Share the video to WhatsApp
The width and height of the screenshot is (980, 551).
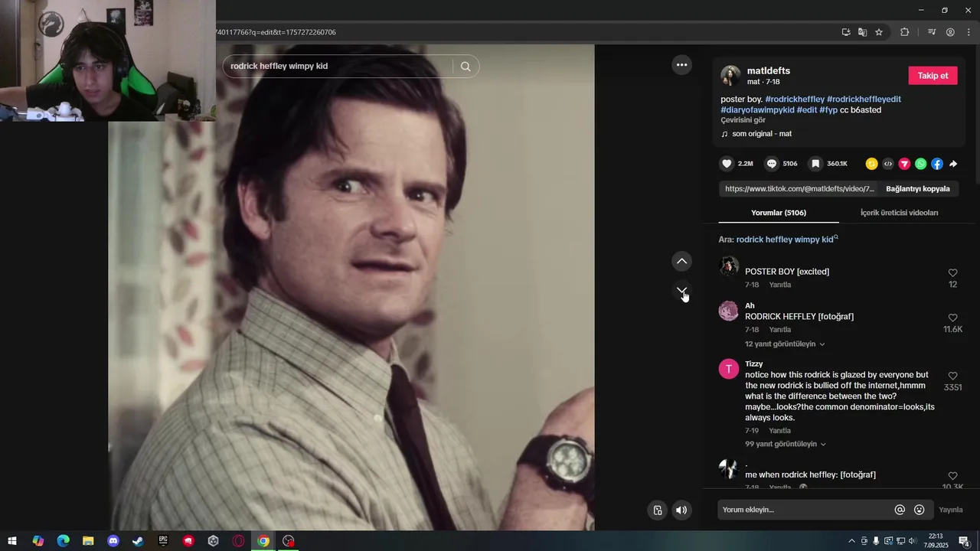point(920,164)
